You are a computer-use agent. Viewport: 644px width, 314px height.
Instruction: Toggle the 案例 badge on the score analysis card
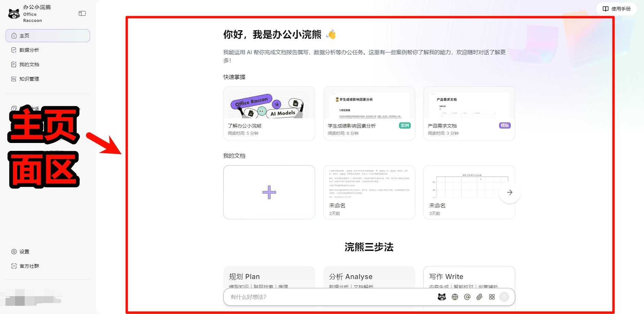coord(404,125)
